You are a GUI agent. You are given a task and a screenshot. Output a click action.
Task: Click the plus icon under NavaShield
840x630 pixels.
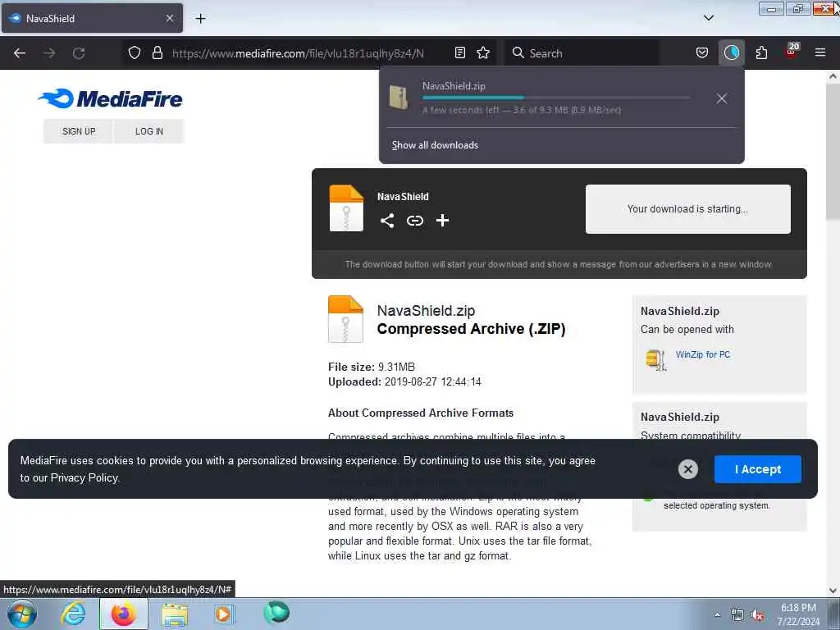[442, 220]
